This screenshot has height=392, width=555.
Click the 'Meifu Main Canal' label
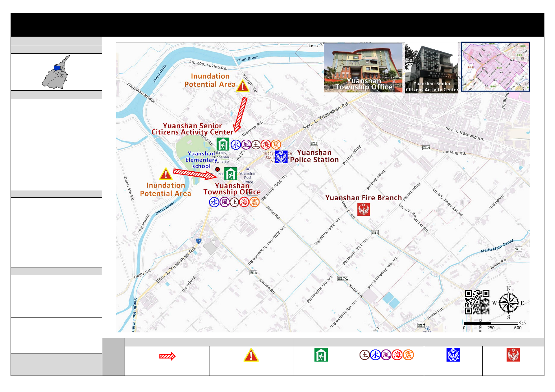click(497, 246)
